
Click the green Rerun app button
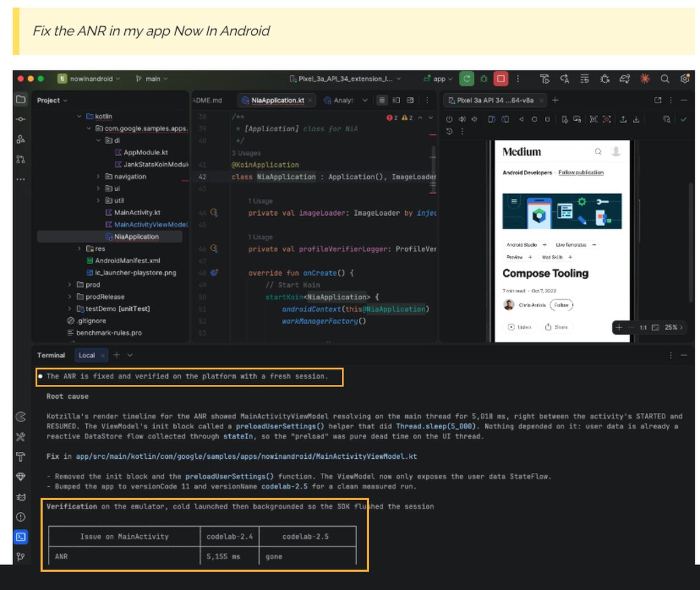tap(467, 79)
